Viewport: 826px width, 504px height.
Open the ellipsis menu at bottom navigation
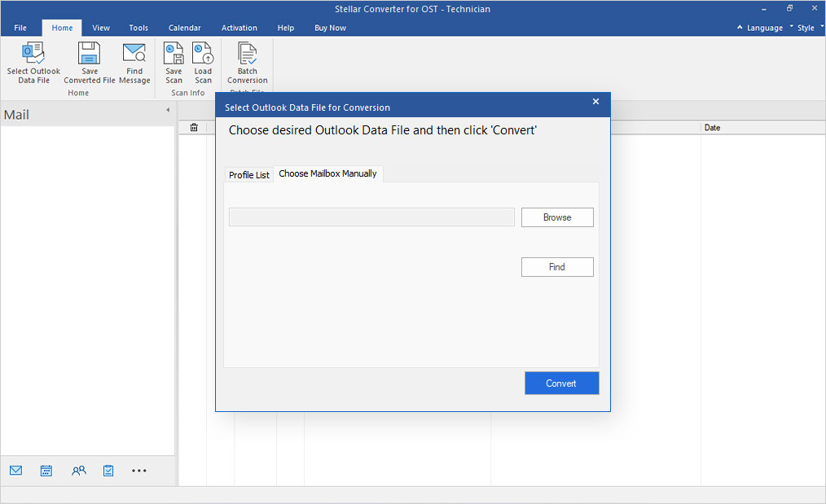click(x=138, y=471)
